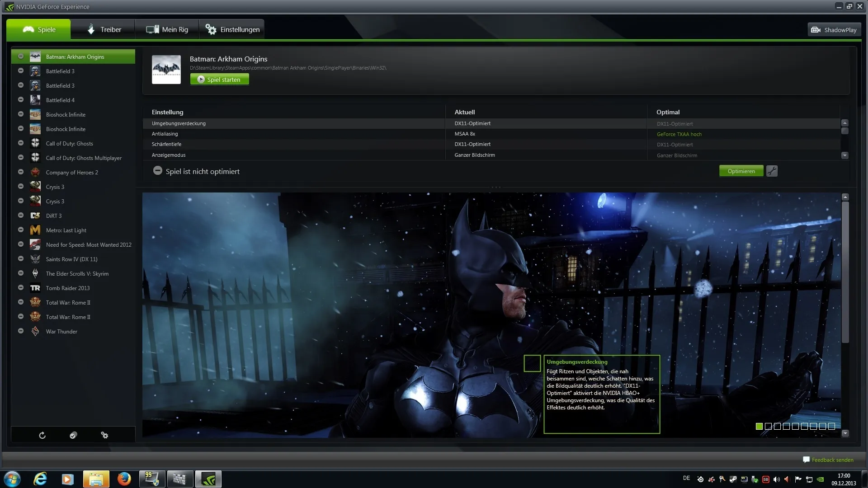Click the custom settings wrench icon
This screenshot has height=488, width=868.
point(772,171)
